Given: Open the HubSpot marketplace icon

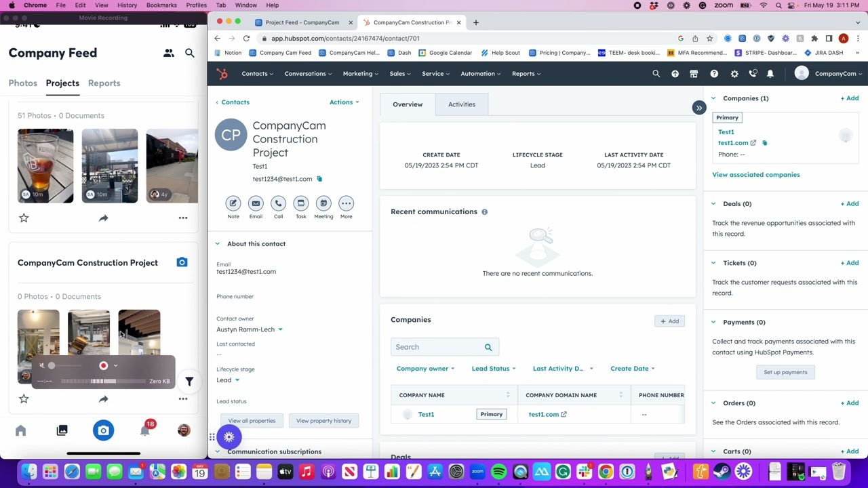Looking at the screenshot, I should (x=694, y=74).
